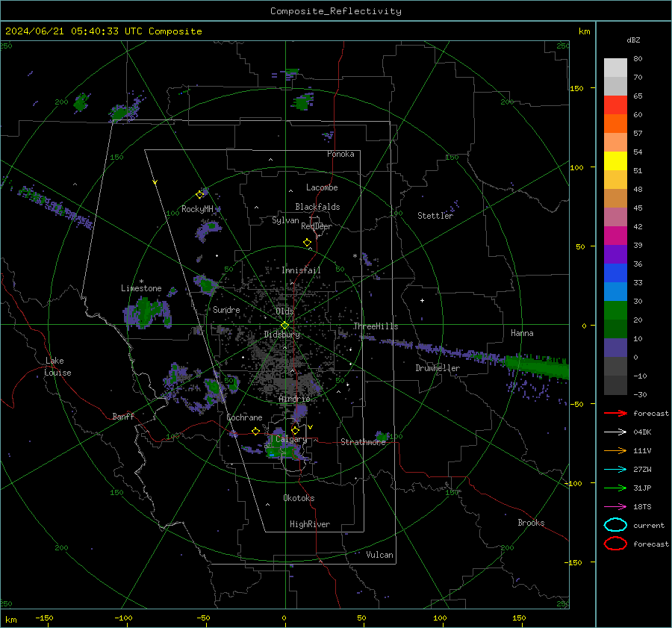Click the Okotoks city label
672x628 pixels.
299,498
